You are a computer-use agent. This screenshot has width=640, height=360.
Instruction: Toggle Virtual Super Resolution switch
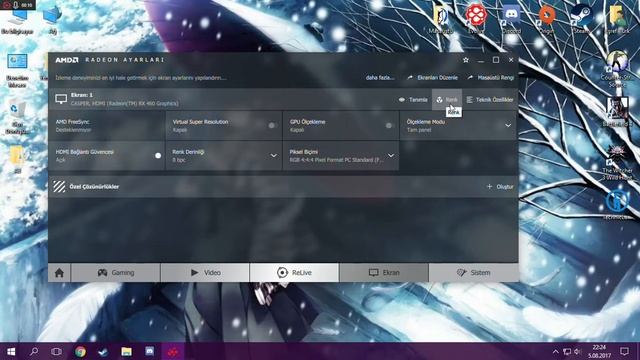pos(272,126)
